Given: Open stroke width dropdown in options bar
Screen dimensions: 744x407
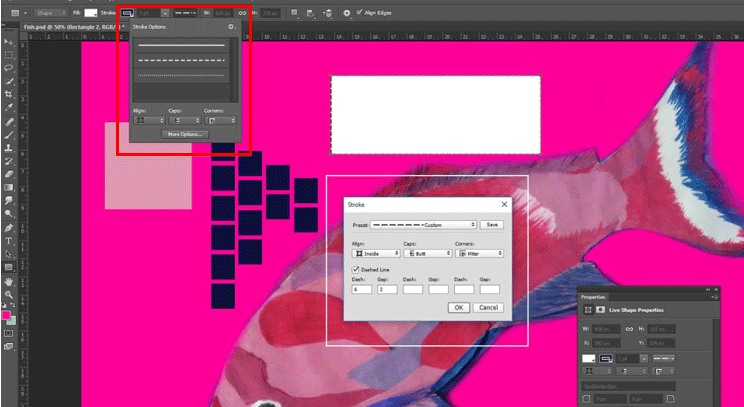Looking at the screenshot, I should click(x=165, y=13).
